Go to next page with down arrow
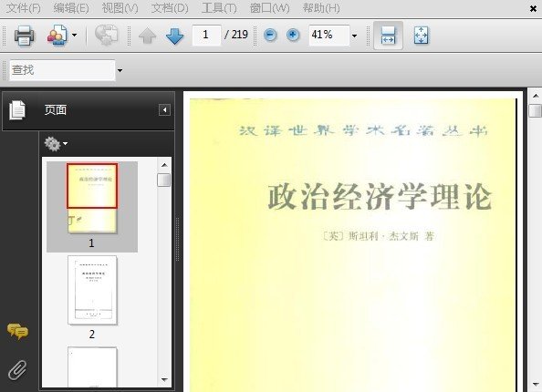Screen dimensions: 542x392 [x=174, y=36]
